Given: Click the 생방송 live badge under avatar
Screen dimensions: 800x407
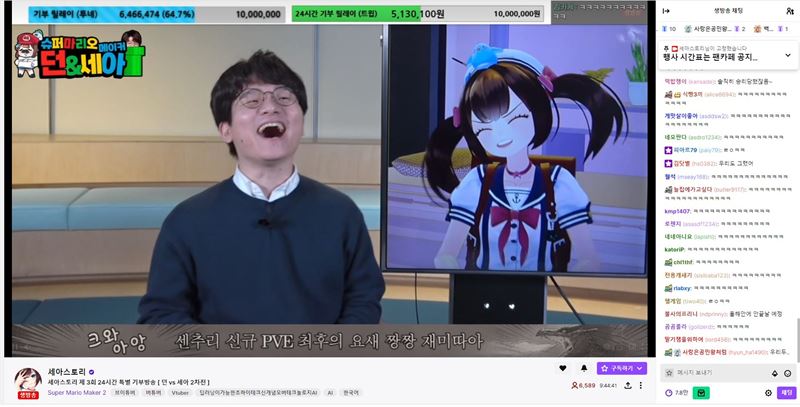Looking at the screenshot, I should pos(28,395).
